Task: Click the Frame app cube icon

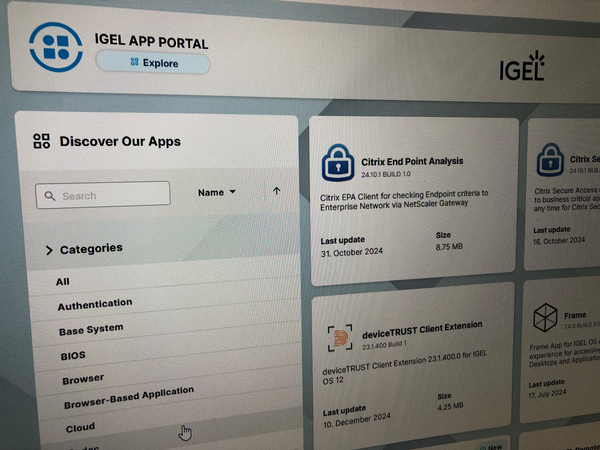Action: pyautogui.click(x=544, y=319)
